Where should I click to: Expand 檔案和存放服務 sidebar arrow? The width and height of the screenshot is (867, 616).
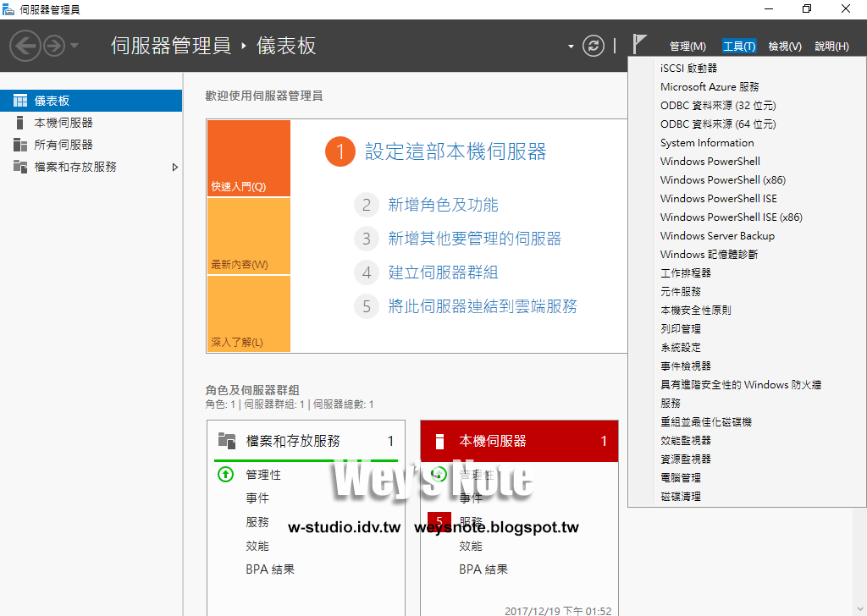click(174, 167)
